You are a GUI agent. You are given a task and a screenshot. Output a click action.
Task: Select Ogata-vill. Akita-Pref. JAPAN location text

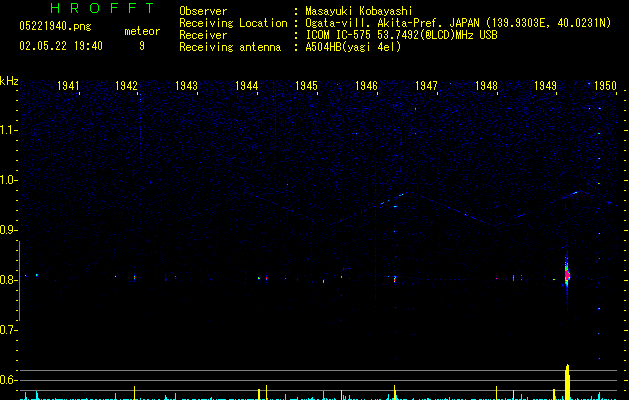458,23
